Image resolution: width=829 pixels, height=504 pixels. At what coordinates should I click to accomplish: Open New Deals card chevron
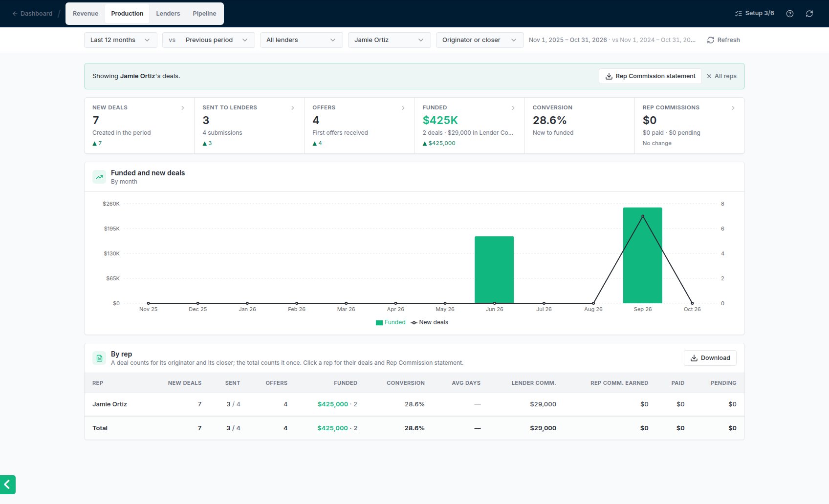click(183, 108)
